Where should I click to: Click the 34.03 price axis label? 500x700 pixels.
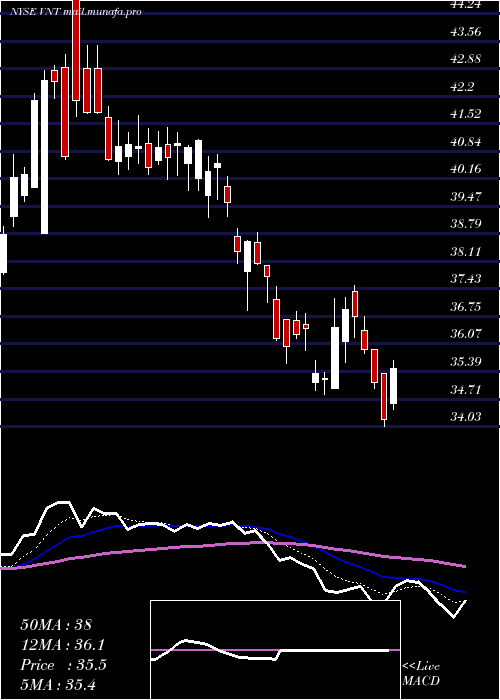click(x=466, y=417)
